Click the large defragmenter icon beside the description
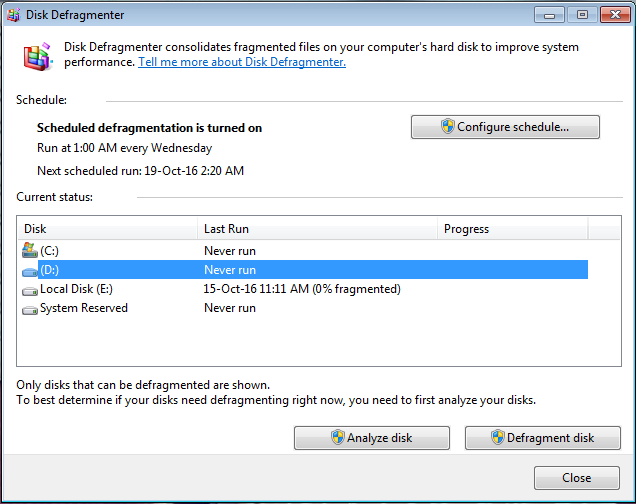This screenshot has height=504, width=636. [36, 54]
